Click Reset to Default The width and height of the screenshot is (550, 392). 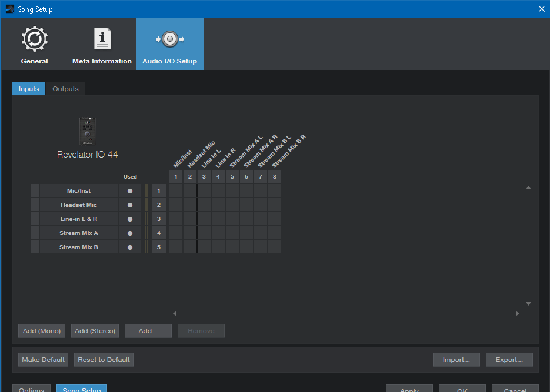[104, 360]
